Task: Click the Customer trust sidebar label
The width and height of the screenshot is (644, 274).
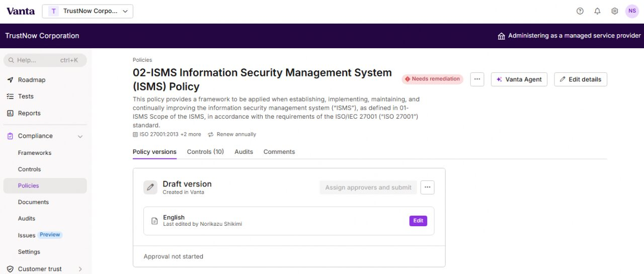Action: [x=40, y=269]
